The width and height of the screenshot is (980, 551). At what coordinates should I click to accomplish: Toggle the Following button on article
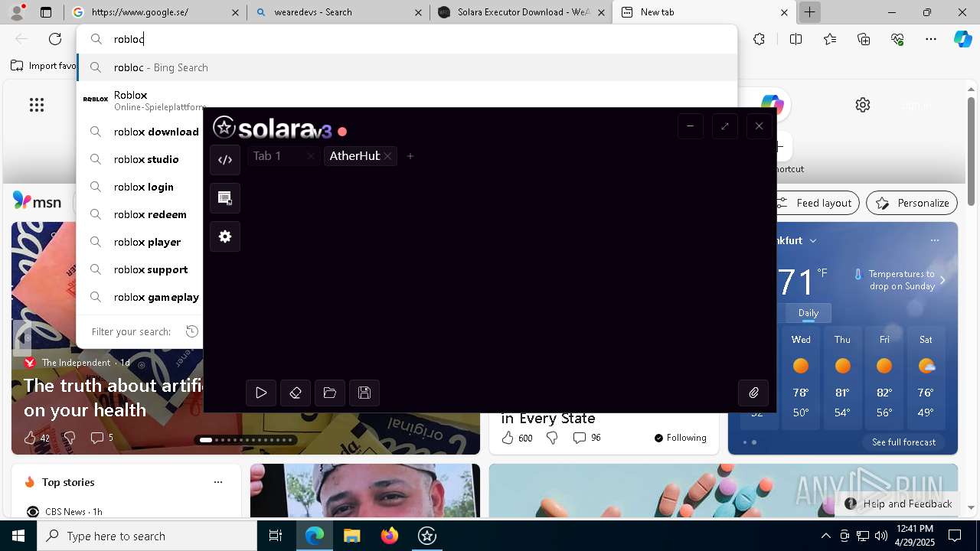(x=681, y=438)
